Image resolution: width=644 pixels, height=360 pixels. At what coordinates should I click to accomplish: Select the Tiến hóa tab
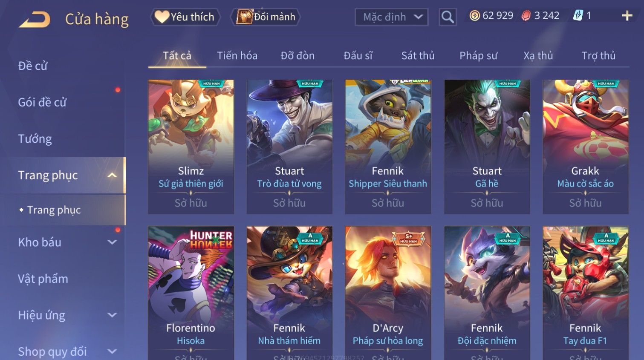point(237,56)
